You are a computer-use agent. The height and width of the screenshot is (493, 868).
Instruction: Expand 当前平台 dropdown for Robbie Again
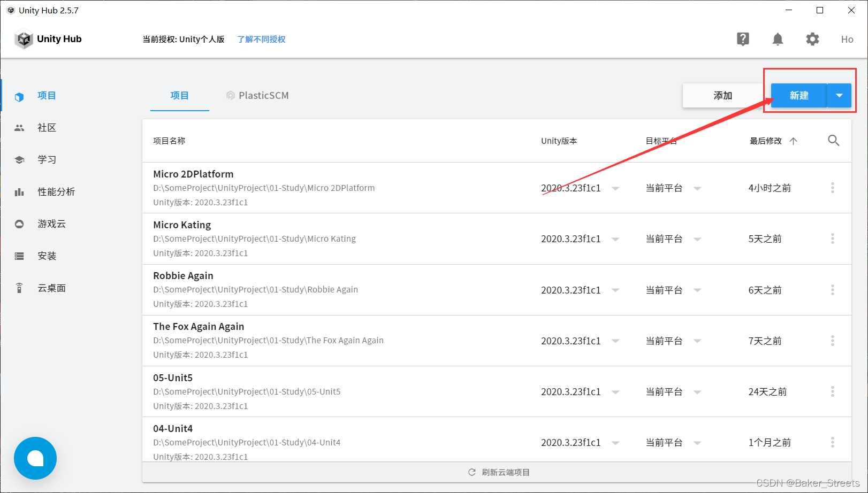pos(697,290)
